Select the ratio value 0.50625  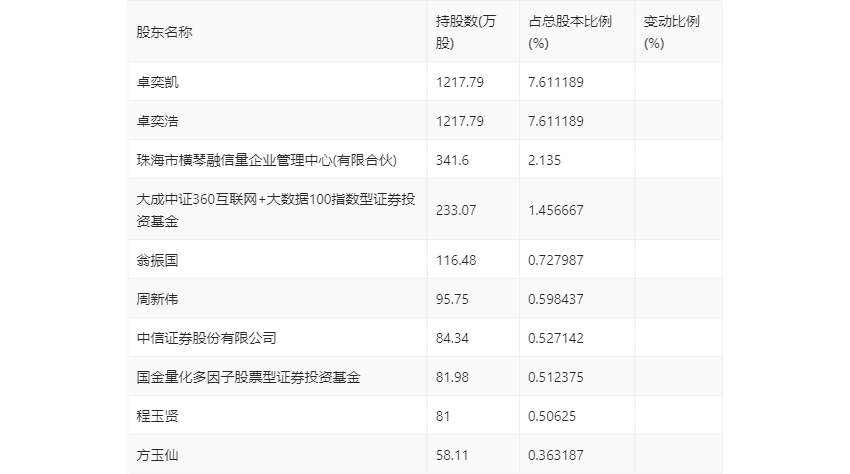552,416
